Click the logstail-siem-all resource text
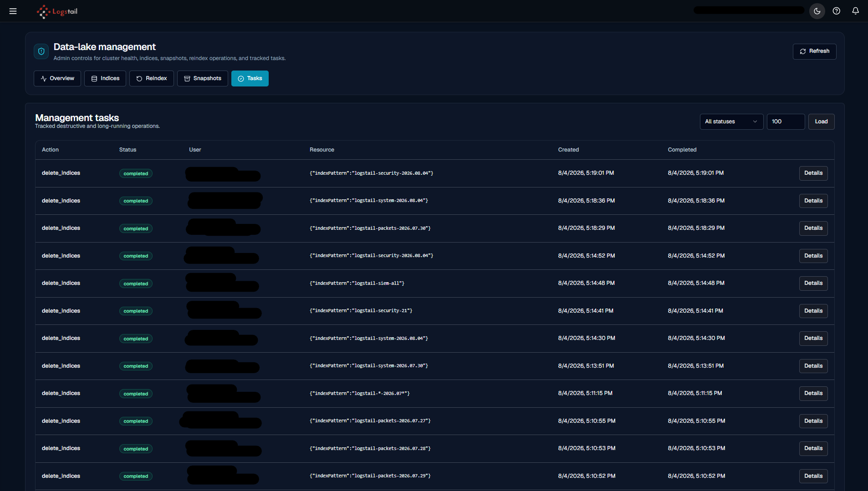Image resolution: width=868 pixels, height=491 pixels. click(357, 283)
